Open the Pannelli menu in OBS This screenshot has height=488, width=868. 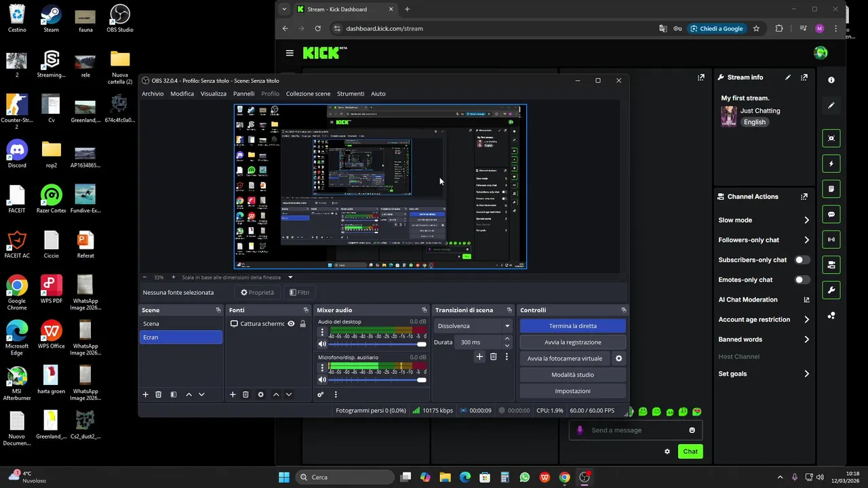pos(243,94)
